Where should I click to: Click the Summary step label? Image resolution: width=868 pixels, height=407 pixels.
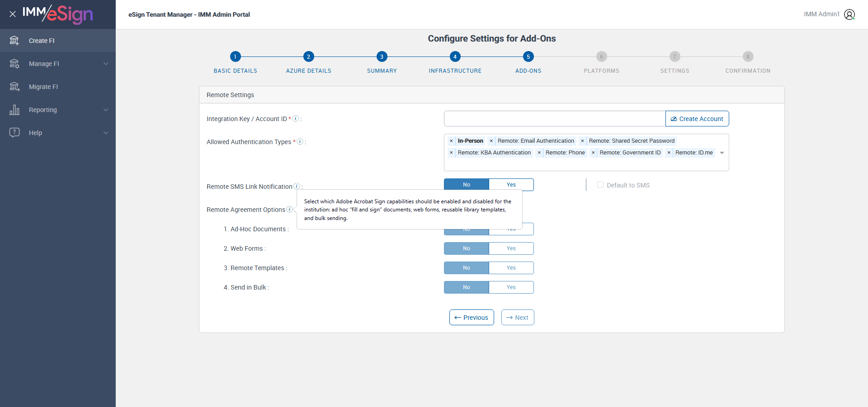382,71
